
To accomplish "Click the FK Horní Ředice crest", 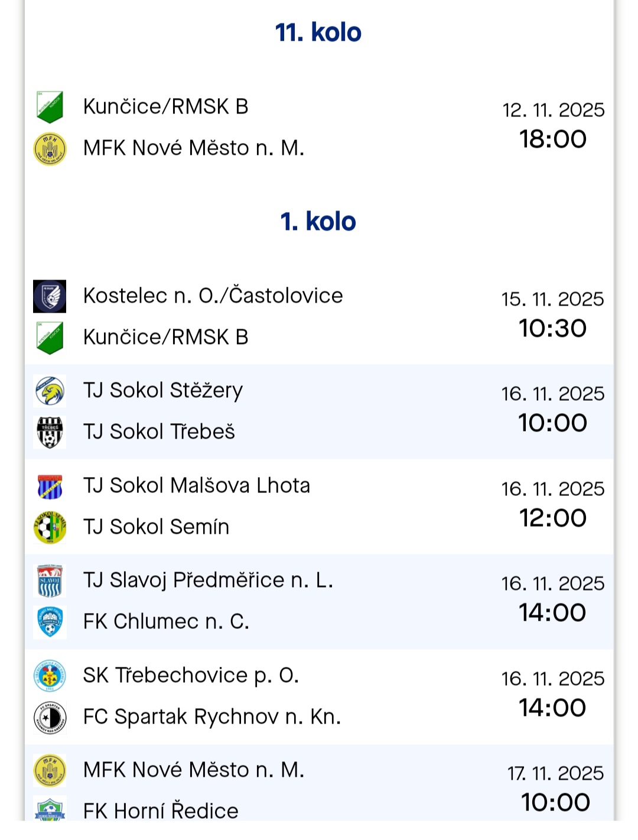I will tap(50, 810).
